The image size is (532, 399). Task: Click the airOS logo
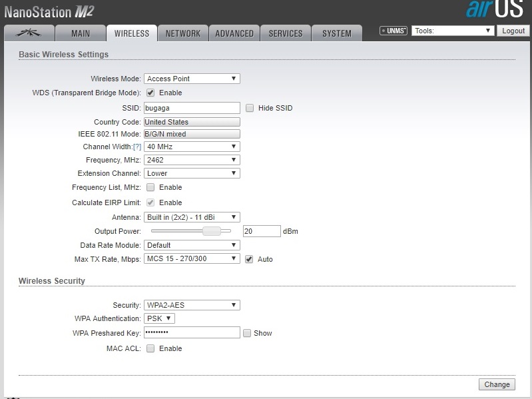[x=495, y=9]
